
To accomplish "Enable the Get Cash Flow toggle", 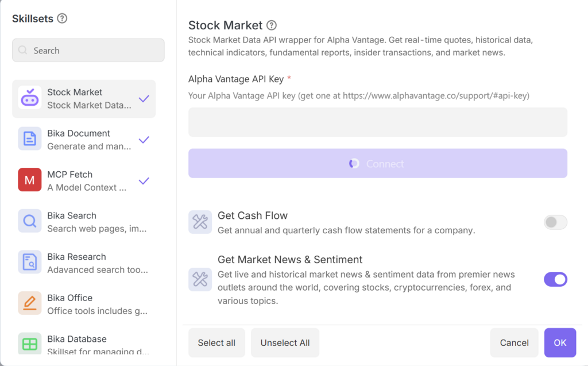I will click(x=555, y=222).
